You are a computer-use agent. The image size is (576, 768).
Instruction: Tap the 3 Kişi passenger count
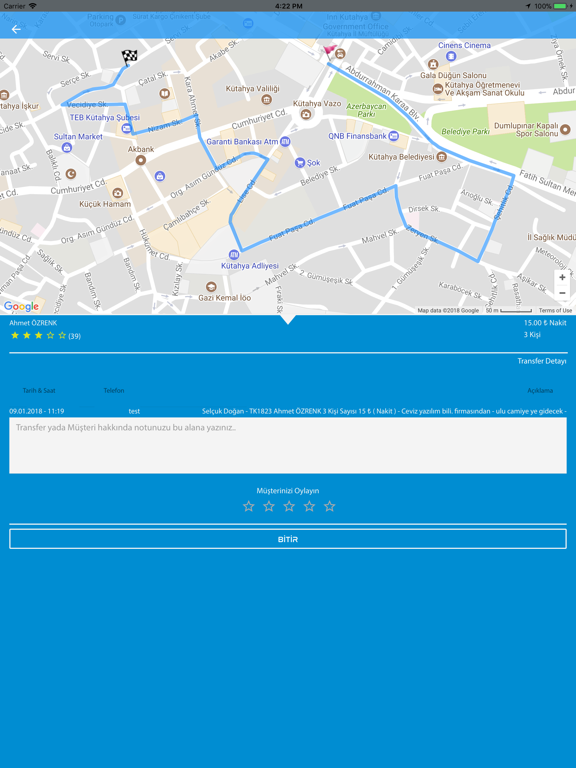coord(532,335)
